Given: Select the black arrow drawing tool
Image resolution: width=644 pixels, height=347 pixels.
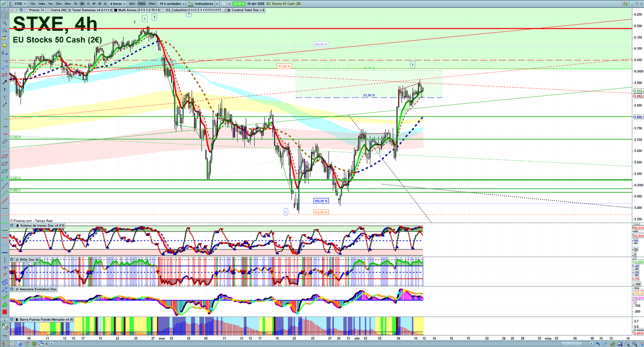Looking at the screenshot, I should click(x=4, y=82).
